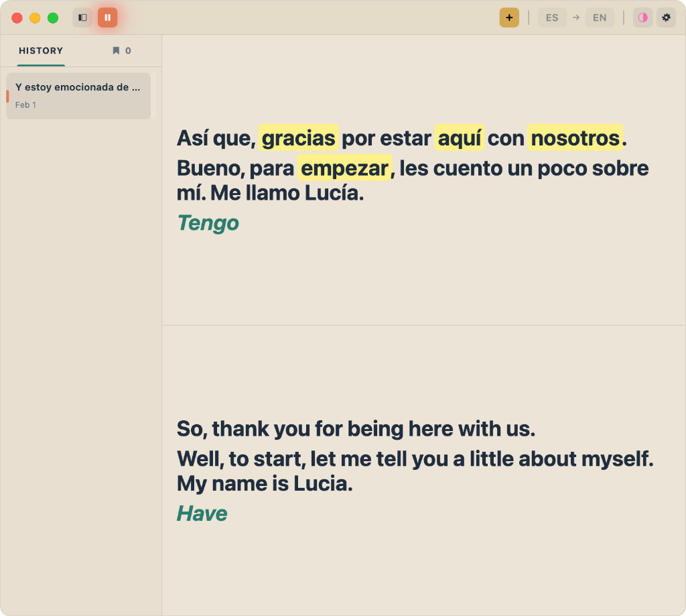Click the highlighted word nosotros
The height and width of the screenshot is (616, 686).
click(575, 138)
